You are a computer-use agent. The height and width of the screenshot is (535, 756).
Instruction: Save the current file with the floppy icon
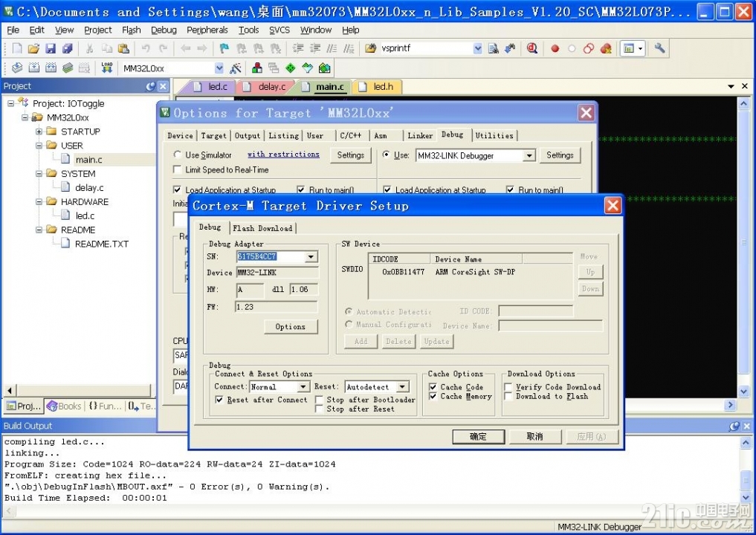tap(50, 48)
